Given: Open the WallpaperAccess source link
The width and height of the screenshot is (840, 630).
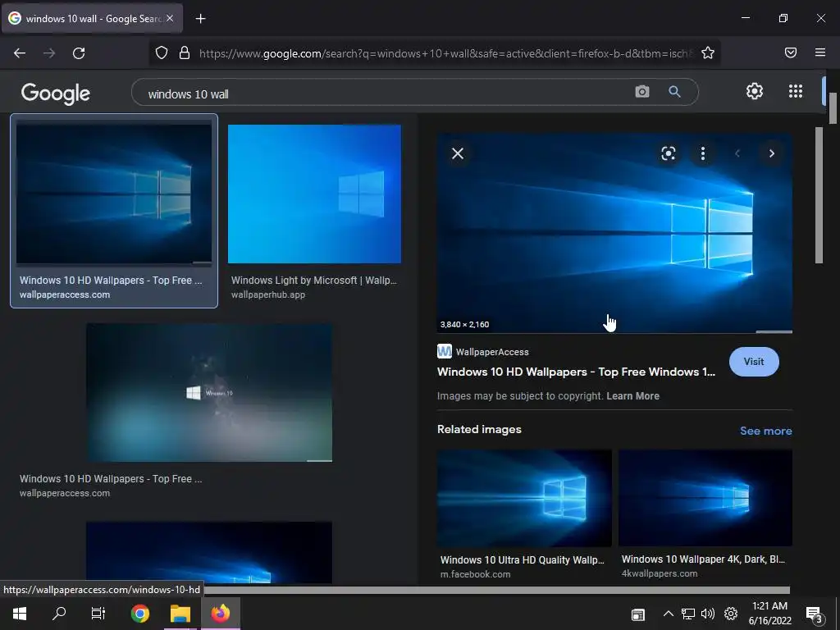Looking at the screenshot, I should pos(483,352).
